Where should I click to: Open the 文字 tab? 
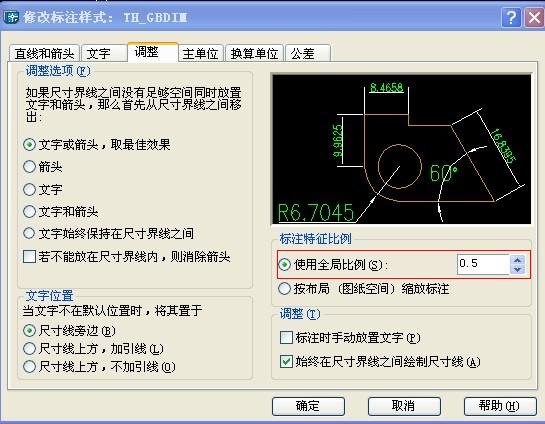click(x=104, y=54)
